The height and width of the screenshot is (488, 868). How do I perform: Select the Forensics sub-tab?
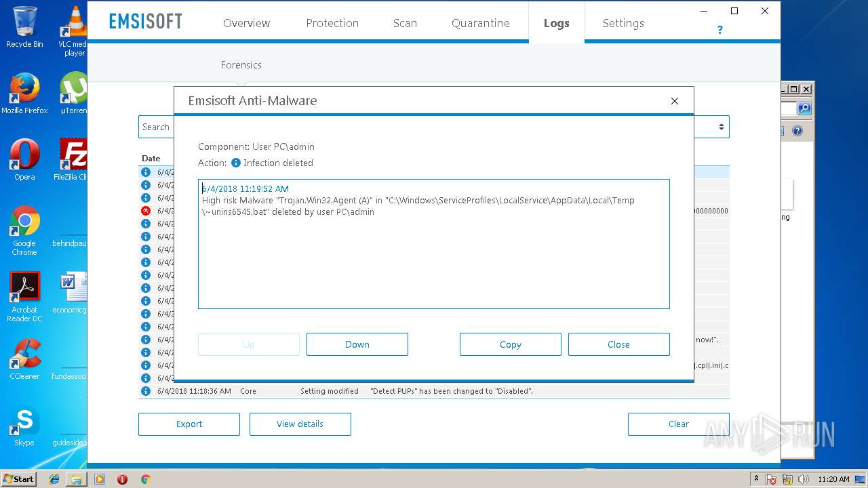(241, 65)
